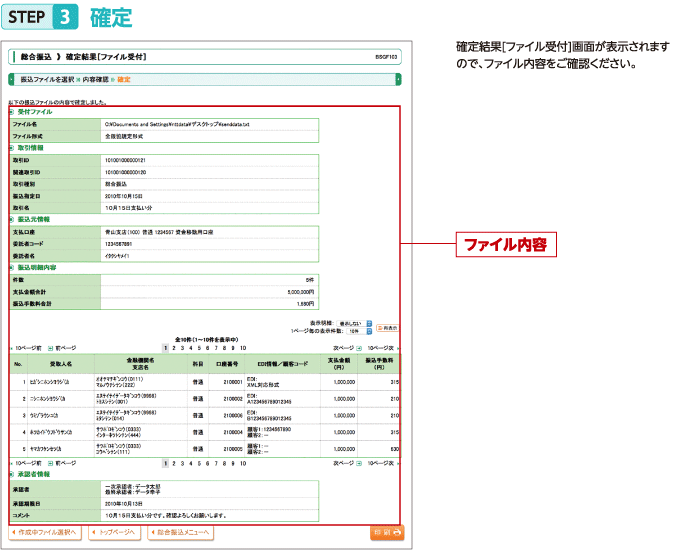690x556 pixels.
Task: Click the file path ending senddata.txt
Action: click(177, 125)
